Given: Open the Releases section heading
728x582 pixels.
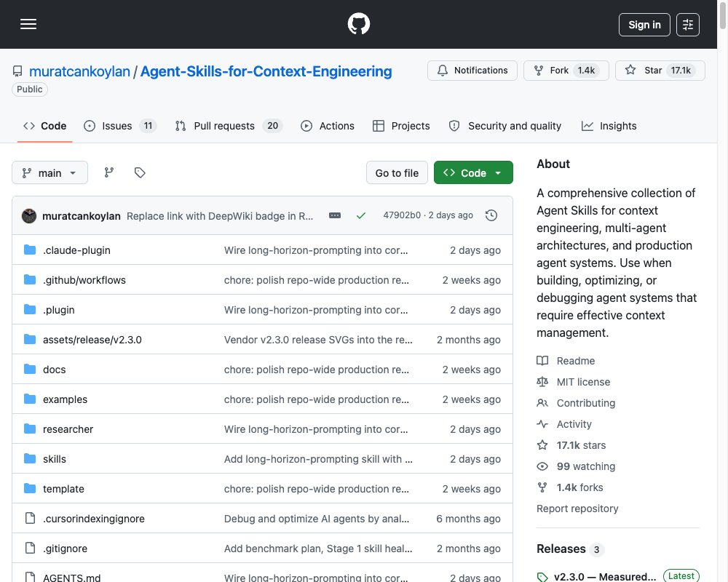Looking at the screenshot, I should tap(561, 549).
